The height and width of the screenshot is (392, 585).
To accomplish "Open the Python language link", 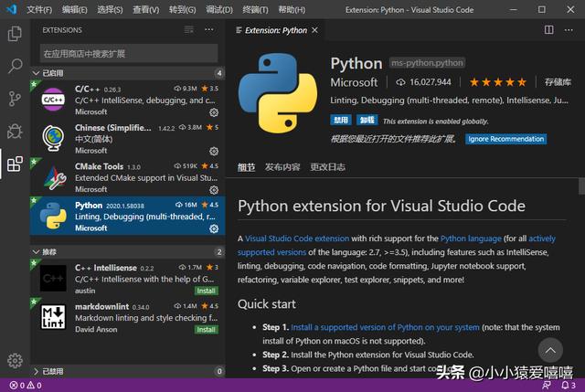I will coord(471,238).
